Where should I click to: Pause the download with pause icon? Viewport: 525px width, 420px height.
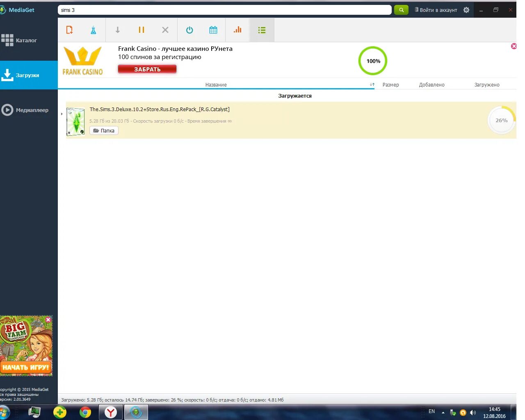point(142,30)
